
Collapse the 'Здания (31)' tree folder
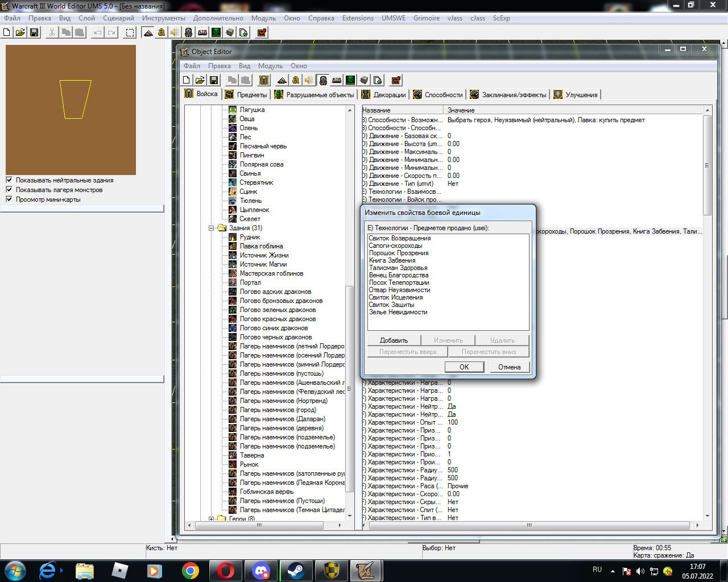coord(212,228)
